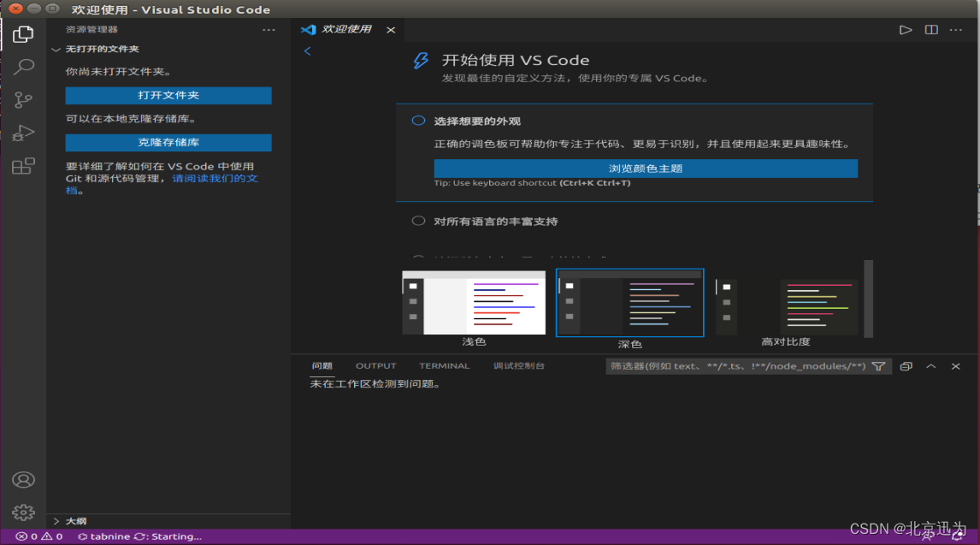The height and width of the screenshot is (545, 980).
Task: Open the Source Control icon in sidebar
Action: 23,99
